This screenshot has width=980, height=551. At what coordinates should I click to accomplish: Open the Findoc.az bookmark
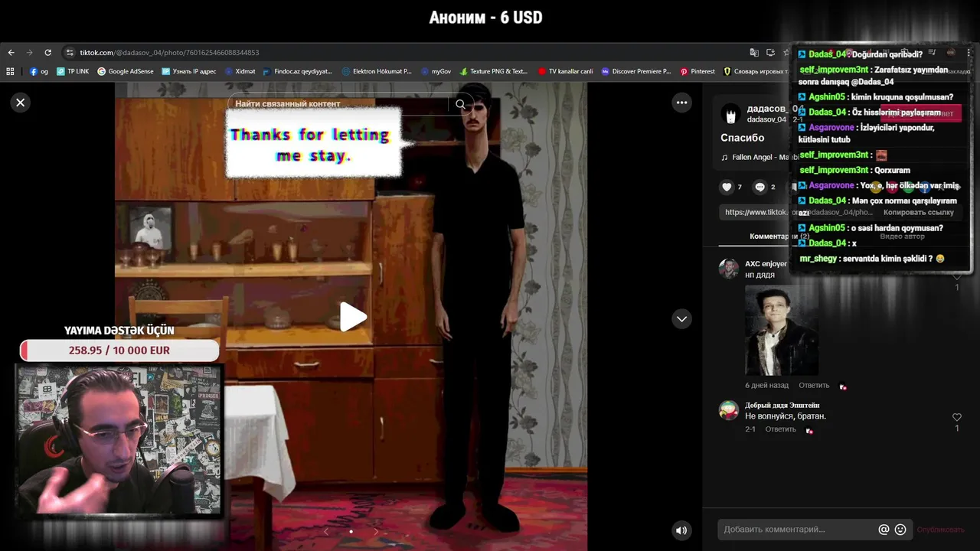click(298, 71)
